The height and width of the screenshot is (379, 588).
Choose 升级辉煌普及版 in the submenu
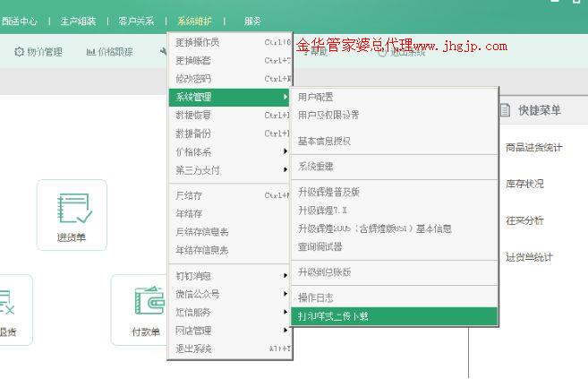[395, 192]
